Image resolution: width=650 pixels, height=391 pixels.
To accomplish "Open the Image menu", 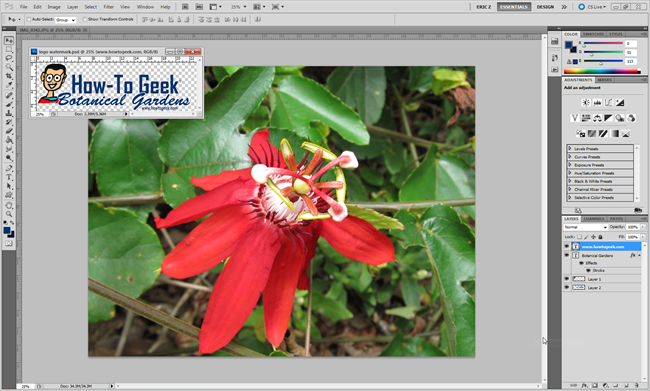I will (x=54, y=7).
